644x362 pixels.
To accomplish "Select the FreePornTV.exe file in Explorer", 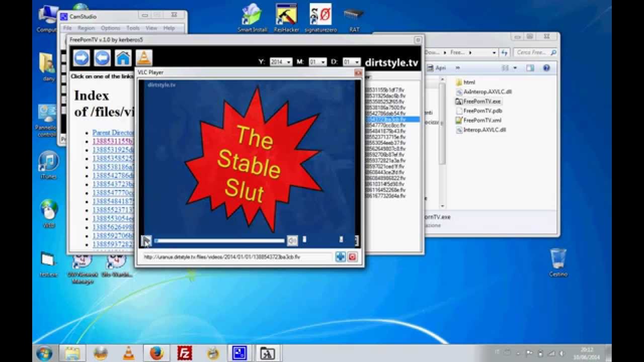I will click(x=478, y=101).
